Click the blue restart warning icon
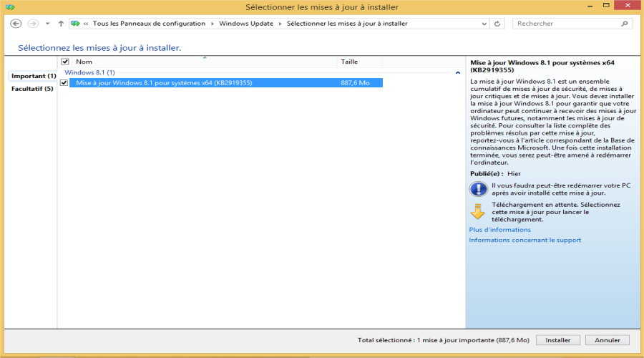Image resolution: width=644 pixels, height=358 pixels. pos(478,189)
